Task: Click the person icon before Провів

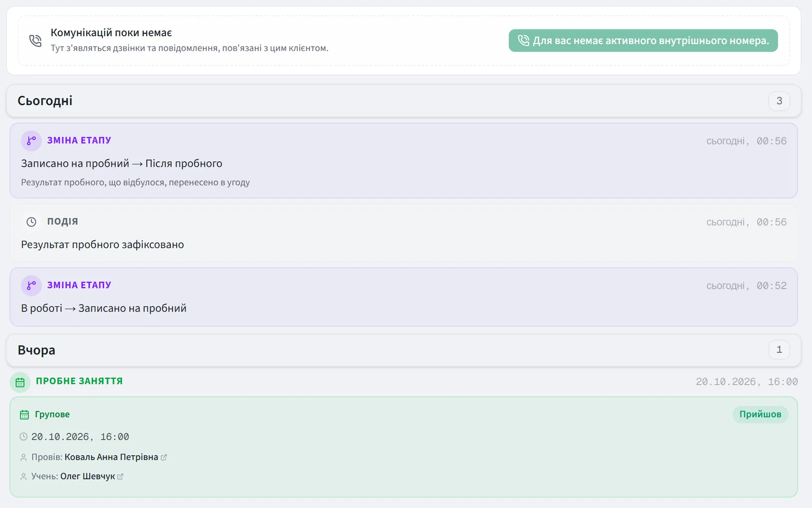Action: 23,458
